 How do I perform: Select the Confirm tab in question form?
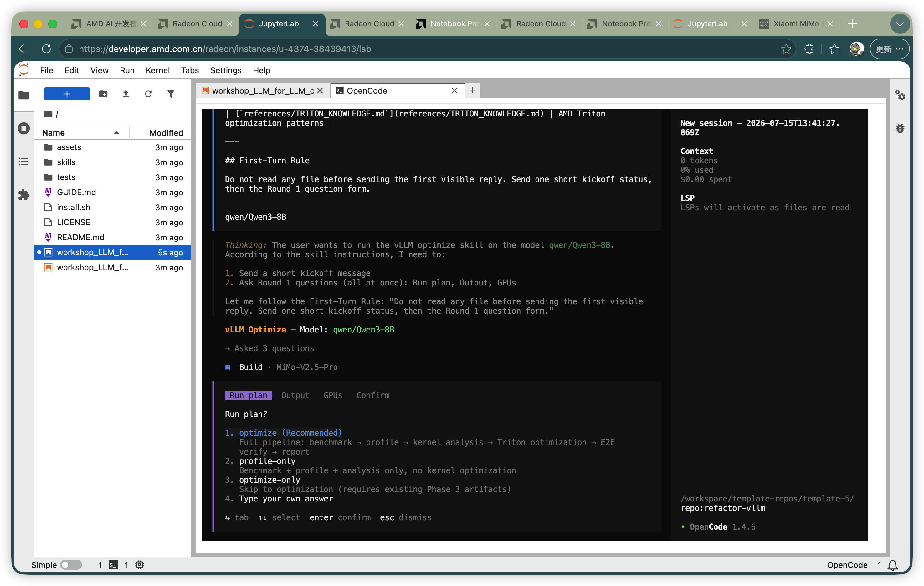(372, 395)
